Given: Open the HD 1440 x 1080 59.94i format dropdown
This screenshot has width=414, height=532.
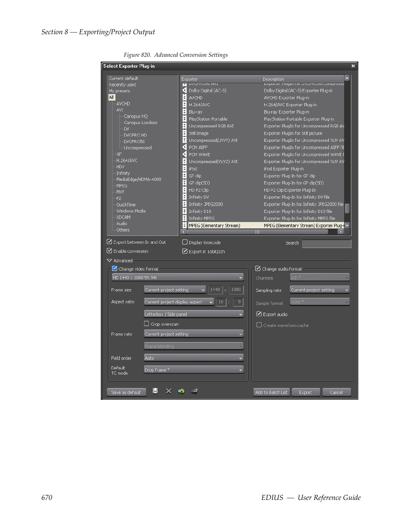Looking at the screenshot, I should tap(177, 277).
